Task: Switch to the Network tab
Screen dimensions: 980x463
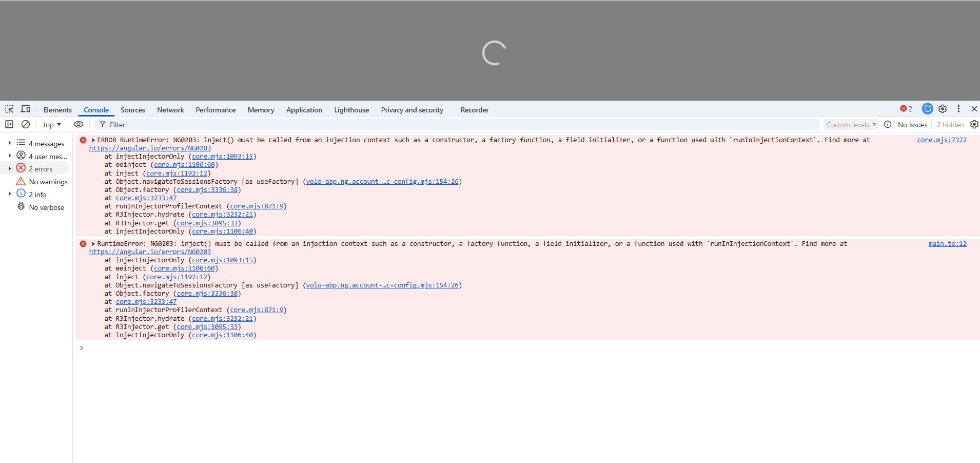Action: pyautogui.click(x=170, y=110)
